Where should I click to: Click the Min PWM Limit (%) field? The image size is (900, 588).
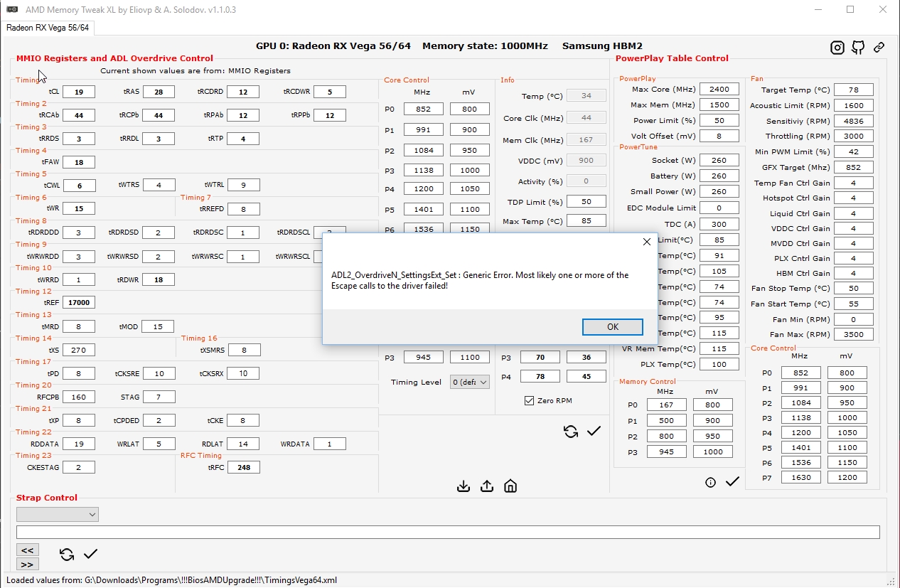point(853,151)
